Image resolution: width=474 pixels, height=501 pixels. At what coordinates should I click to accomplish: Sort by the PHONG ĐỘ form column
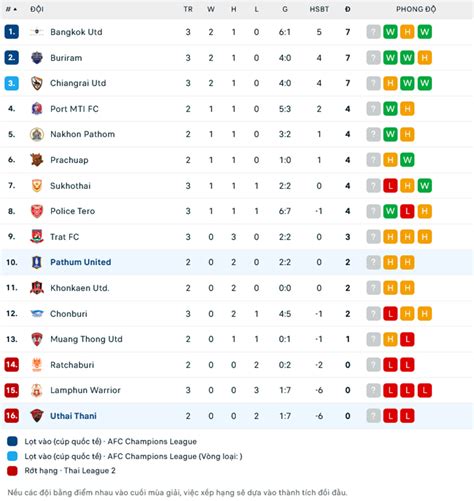pos(416,9)
